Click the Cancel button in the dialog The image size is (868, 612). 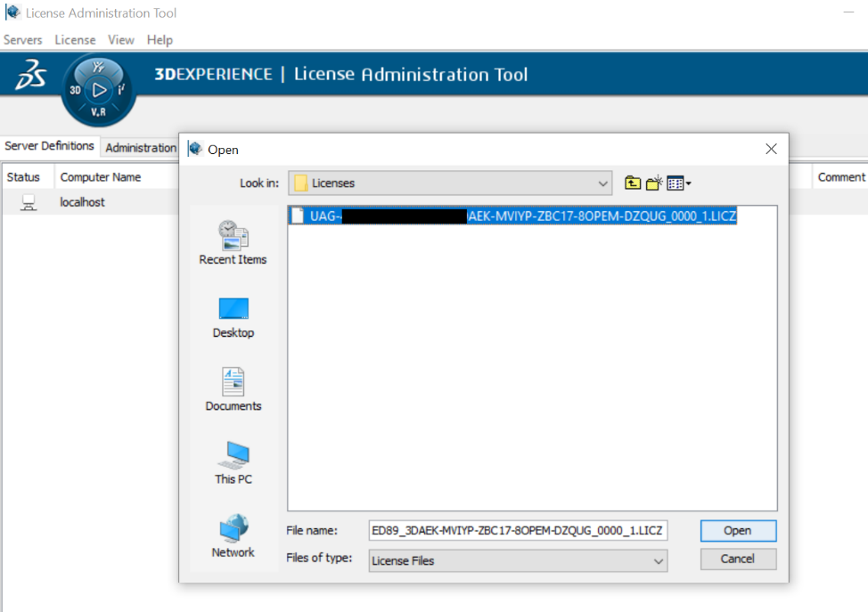[738, 559]
